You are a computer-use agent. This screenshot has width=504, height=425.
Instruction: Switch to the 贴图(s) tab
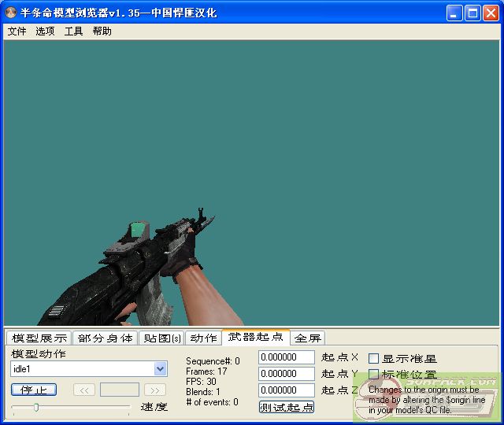161,338
